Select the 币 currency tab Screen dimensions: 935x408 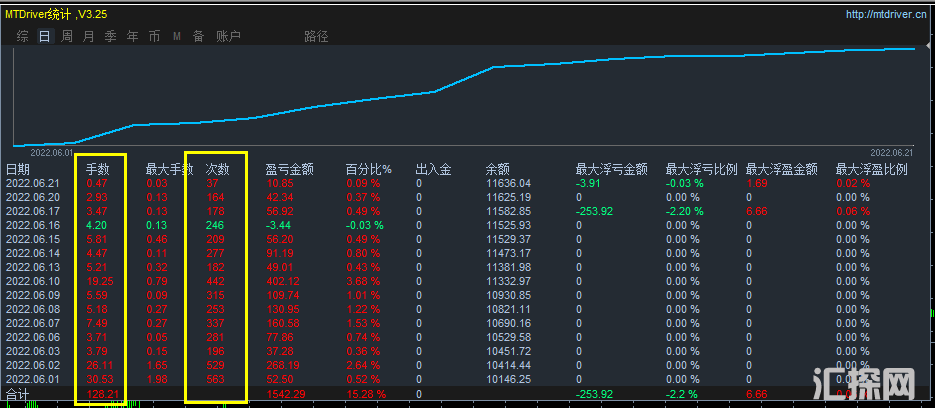click(x=154, y=37)
